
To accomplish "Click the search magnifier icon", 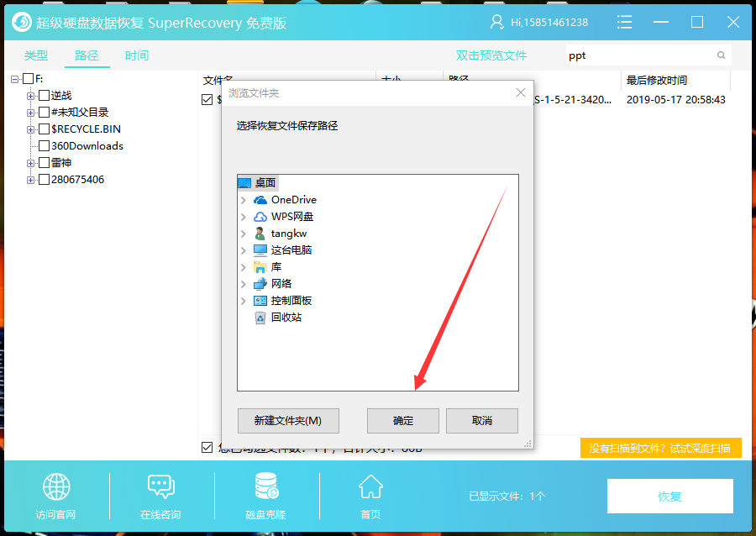I will 721,55.
